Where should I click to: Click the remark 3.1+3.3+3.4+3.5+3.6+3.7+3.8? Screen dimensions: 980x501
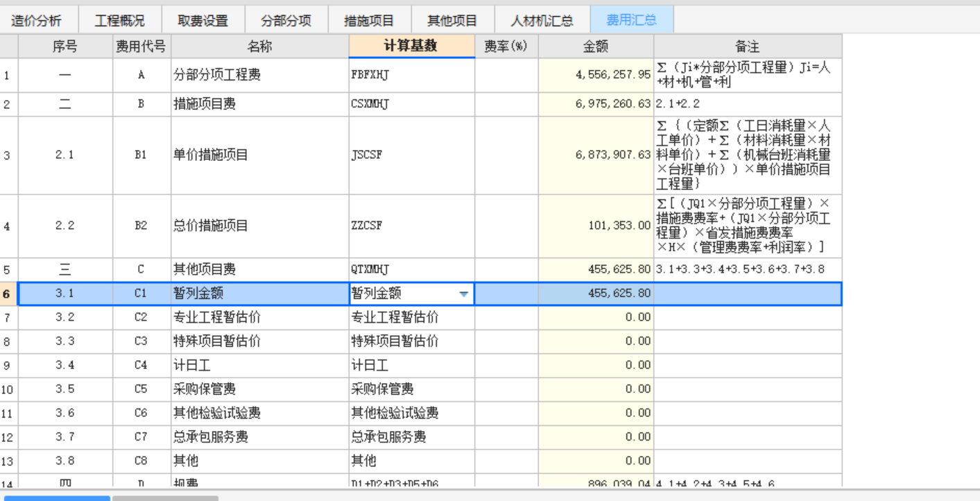748,269
